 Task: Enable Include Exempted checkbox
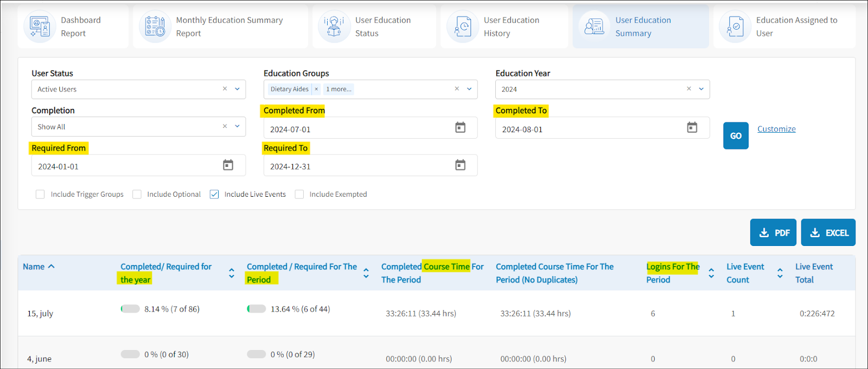[x=299, y=195]
